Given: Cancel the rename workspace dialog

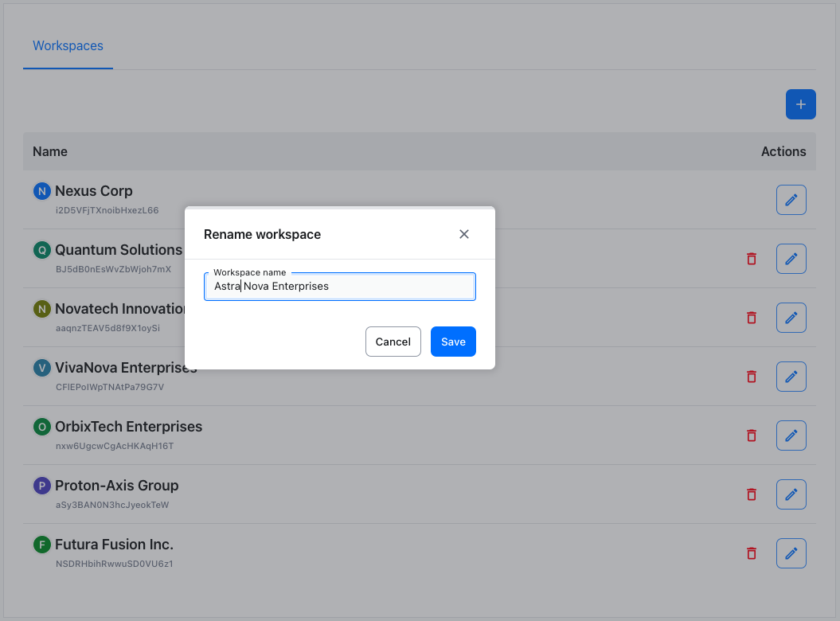Looking at the screenshot, I should coord(393,342).
